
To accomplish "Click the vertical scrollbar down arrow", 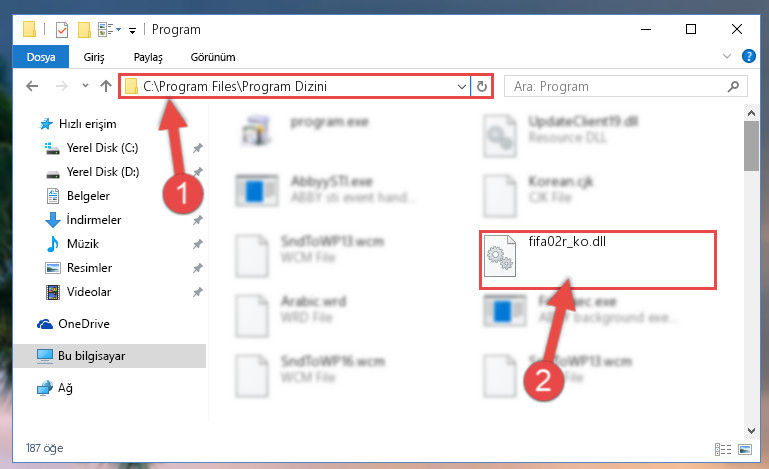I will [x=751, y=431].
